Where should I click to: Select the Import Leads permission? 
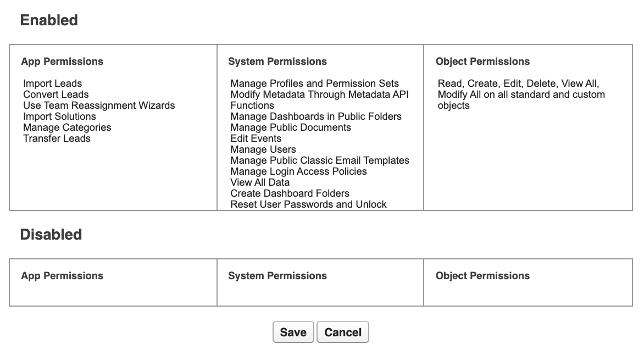click(x=52, y=84)
